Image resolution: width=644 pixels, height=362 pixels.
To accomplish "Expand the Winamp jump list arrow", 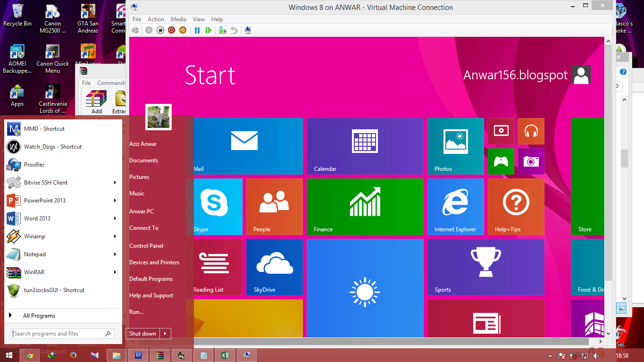I will (115, 236).
